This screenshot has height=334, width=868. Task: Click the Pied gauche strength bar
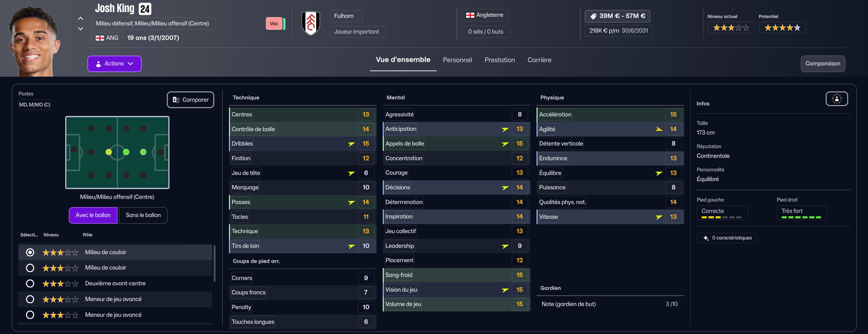pos(721,217)
